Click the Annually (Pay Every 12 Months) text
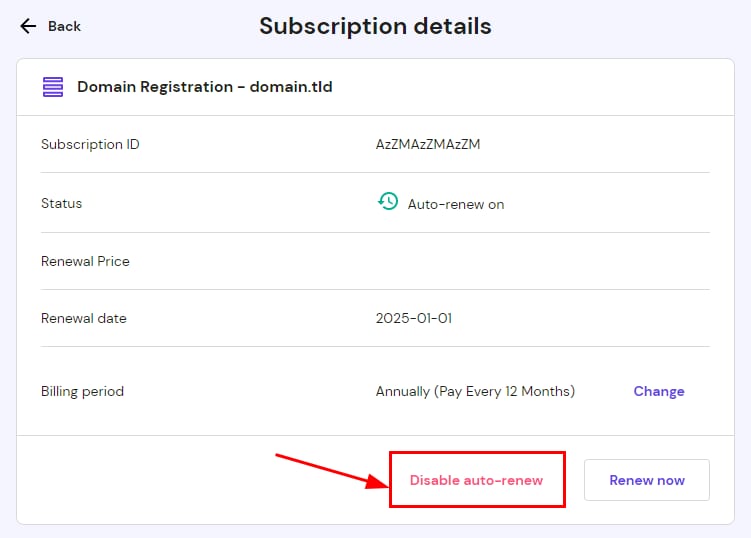 (475, 391)
